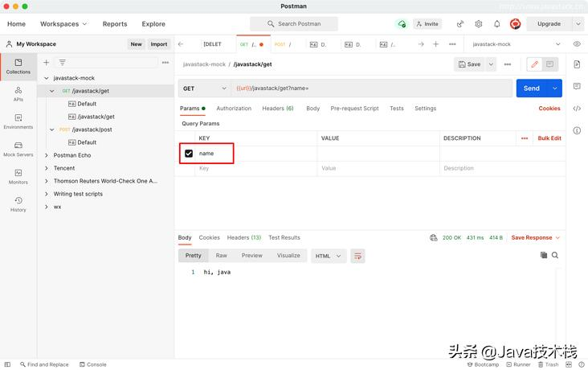Expand the Tencent collection
The height and width of the screenshot is (370, 588).
(47, 168)
